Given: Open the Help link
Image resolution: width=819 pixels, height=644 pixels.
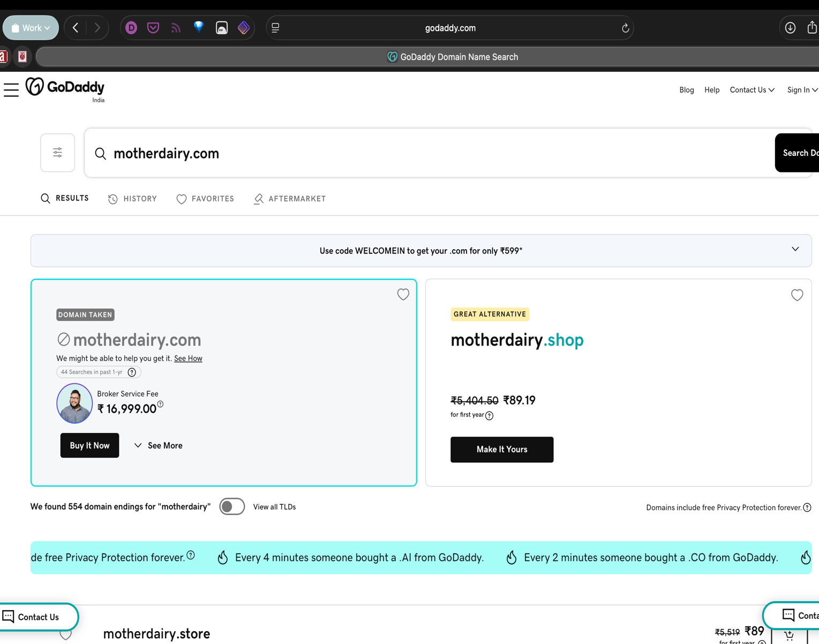Looking at the screenshot, I should [x=712, y=90].
